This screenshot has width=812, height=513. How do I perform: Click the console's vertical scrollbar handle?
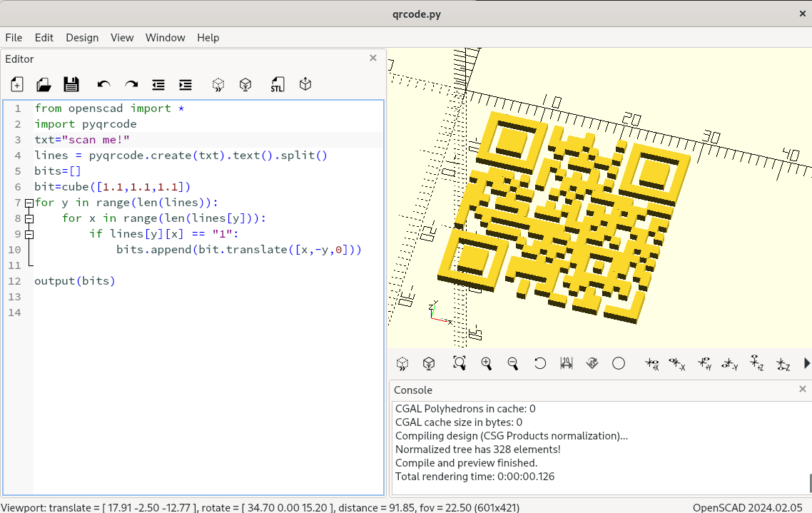click(x=809, y=482)
